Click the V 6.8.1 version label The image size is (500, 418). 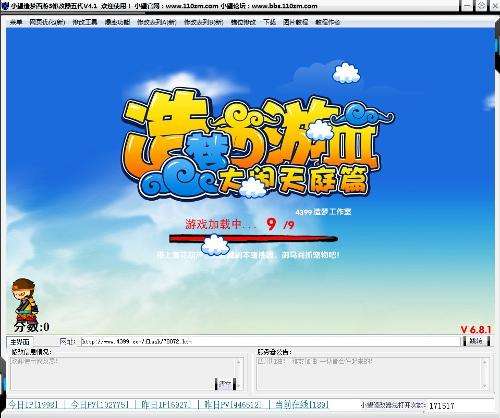pyautogui.click(x=476, y=330)
